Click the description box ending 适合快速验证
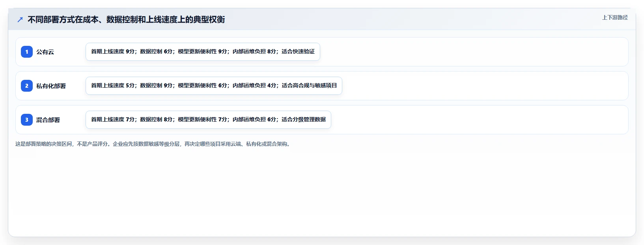Image resolution: width=644 pixels, height=245 pixels. coord(203,52)
